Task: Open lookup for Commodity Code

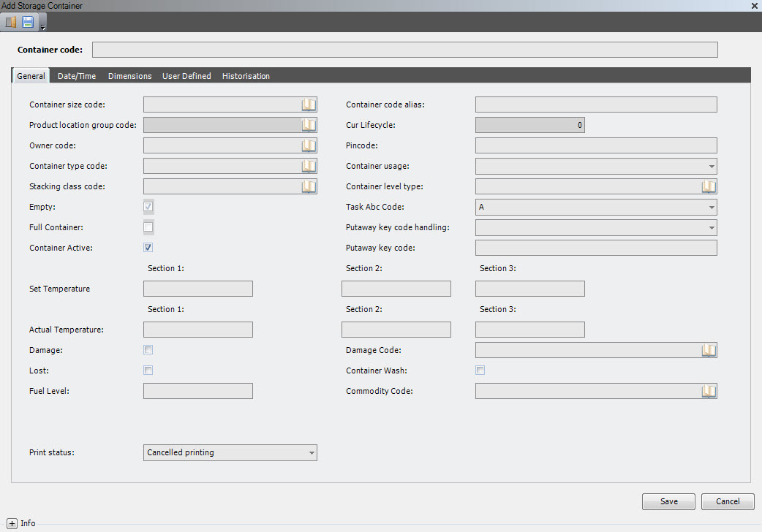Action: (x=709, y=391)
